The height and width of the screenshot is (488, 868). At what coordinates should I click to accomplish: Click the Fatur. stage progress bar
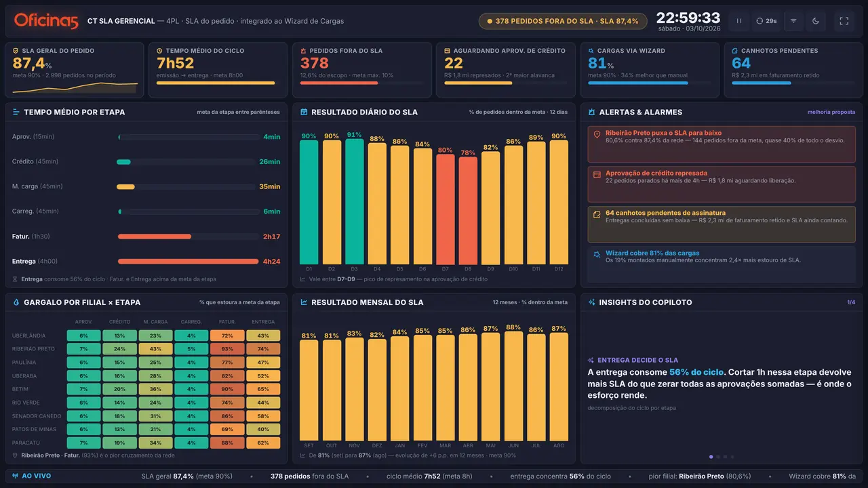point(188,237)
